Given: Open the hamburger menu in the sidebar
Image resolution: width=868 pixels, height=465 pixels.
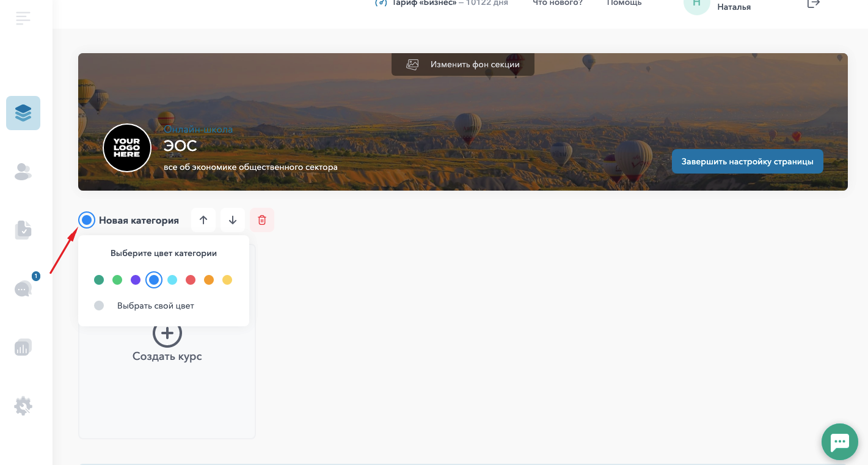Looking at the screenshot, I should point(23,18).
